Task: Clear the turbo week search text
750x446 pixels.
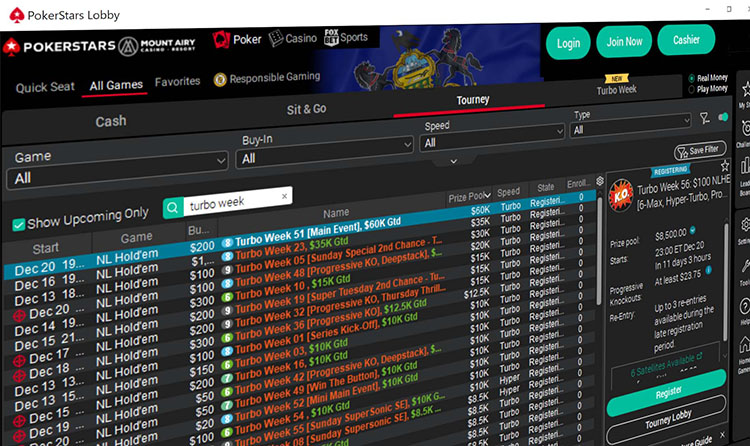Action: 284,197
